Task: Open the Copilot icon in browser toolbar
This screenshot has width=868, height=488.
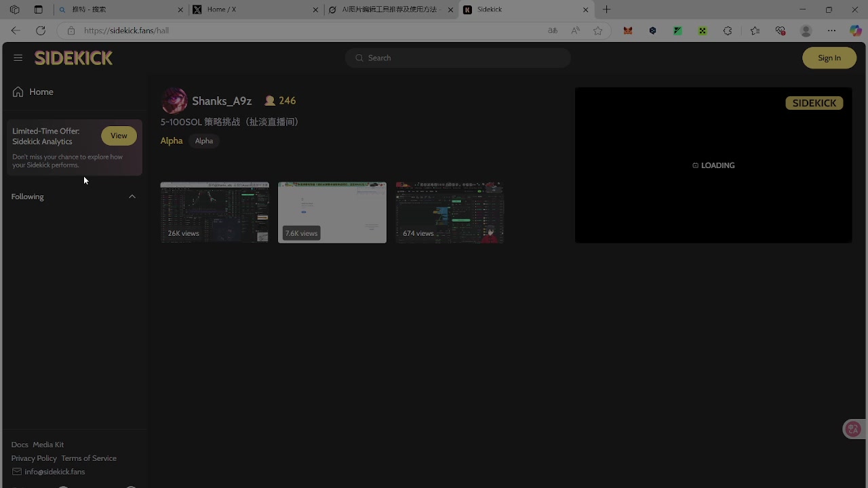Action: pyautogui.click(x=855, y=30)
